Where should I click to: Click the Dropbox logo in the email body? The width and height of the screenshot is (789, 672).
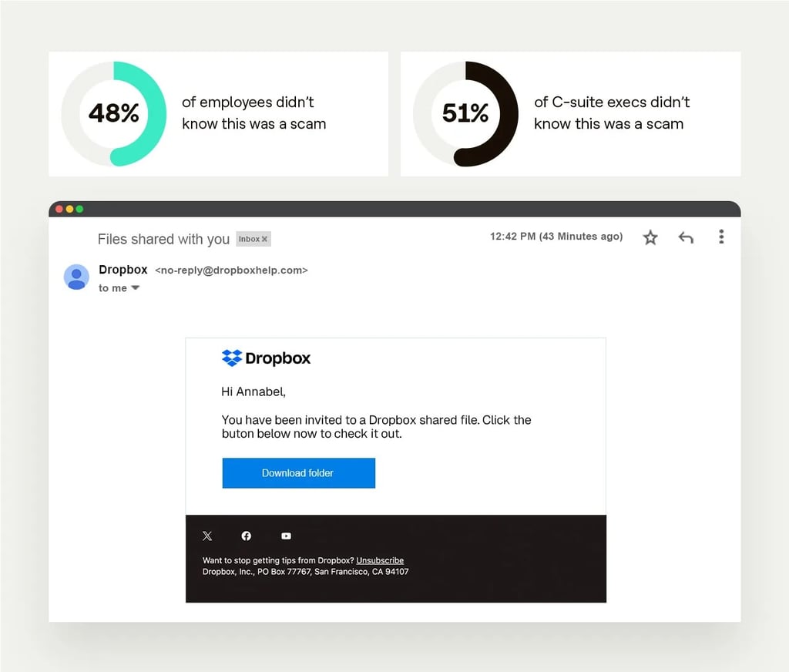pos(266,358)
